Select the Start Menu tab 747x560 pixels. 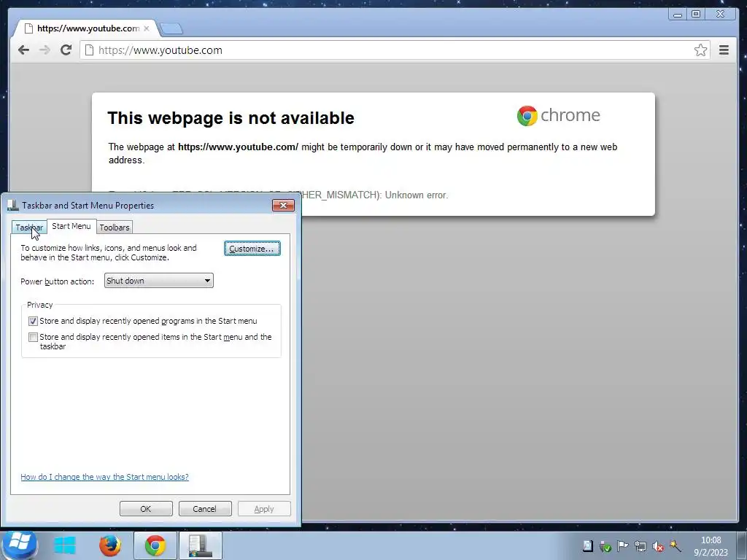71,226
